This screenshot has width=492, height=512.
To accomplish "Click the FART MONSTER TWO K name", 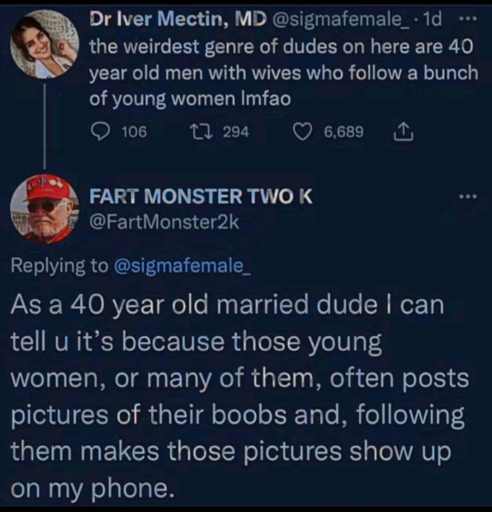I will tap(201, 196).
